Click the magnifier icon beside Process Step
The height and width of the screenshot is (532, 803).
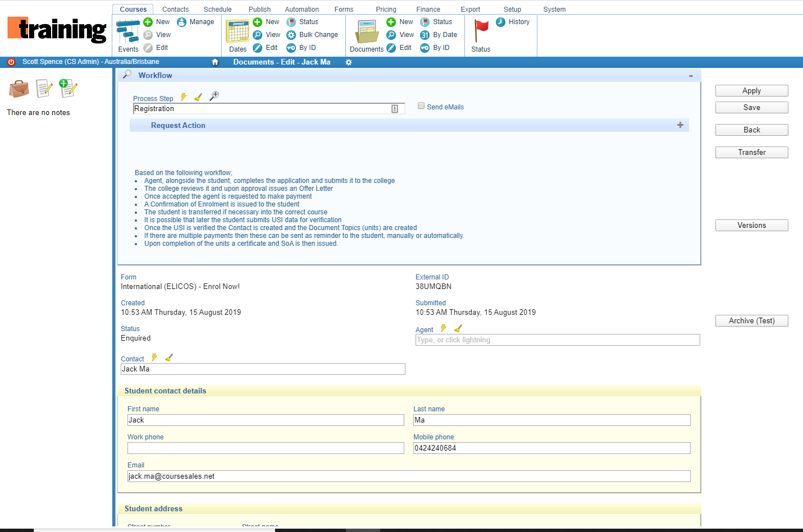[214, 96]
